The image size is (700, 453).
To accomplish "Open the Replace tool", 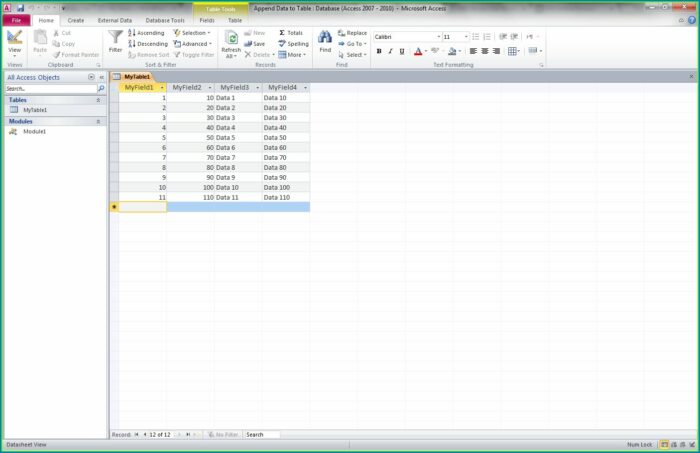I will 353,33.
